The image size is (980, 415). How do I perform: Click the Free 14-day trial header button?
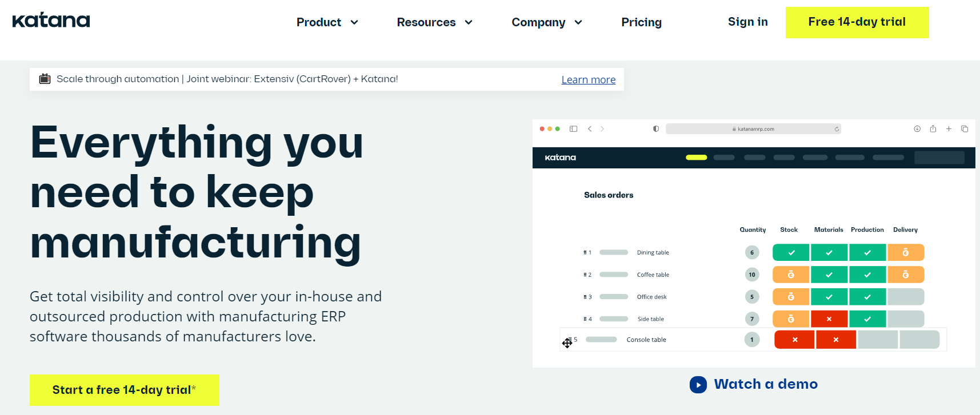[x=857, y=22]
